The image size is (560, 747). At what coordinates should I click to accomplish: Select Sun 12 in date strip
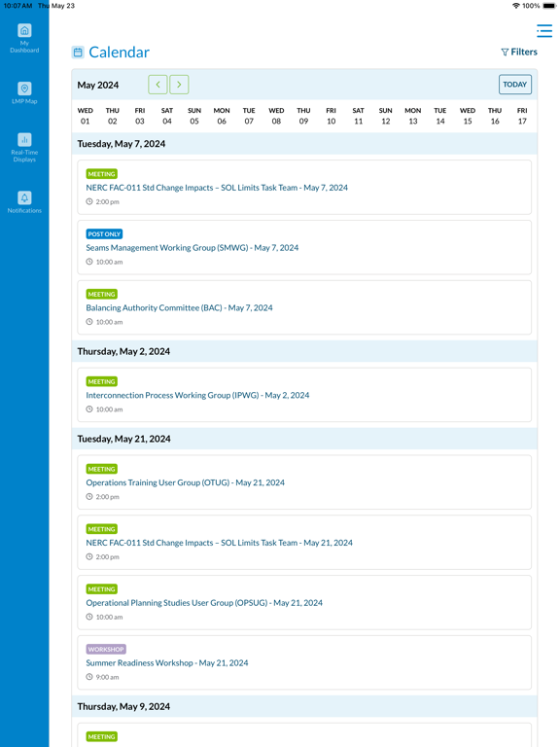click(x=386, y=116)
